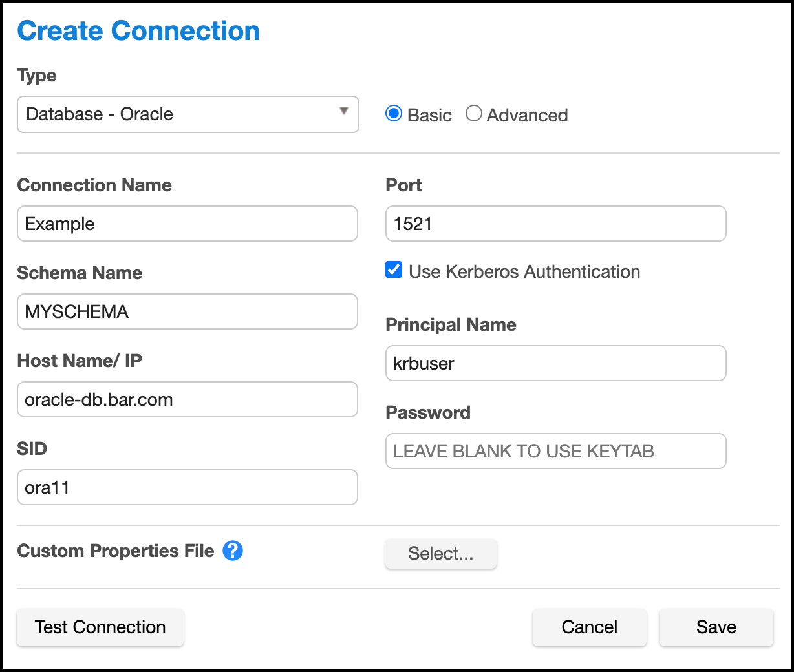The width and height of the screenshot is (794, 672).
Task: Select the Advanced radio button
Action: point(474,114)
